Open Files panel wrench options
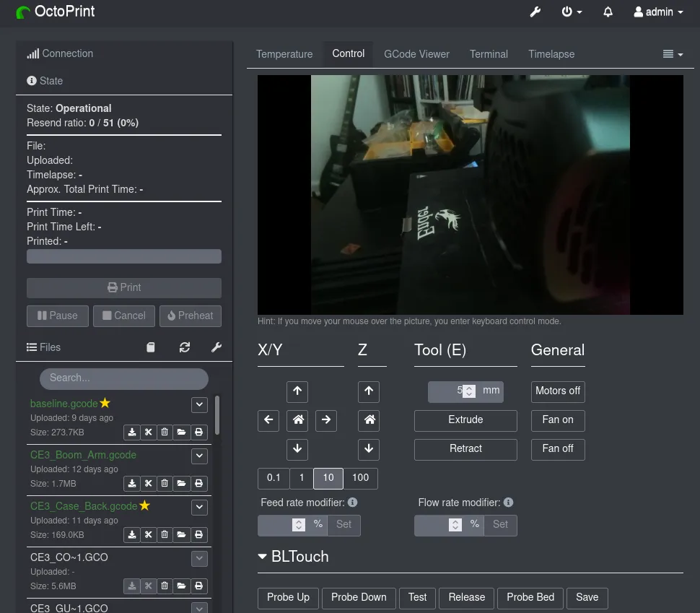The width and height of the screenshot is (700, 613). (x=216, y=347)
